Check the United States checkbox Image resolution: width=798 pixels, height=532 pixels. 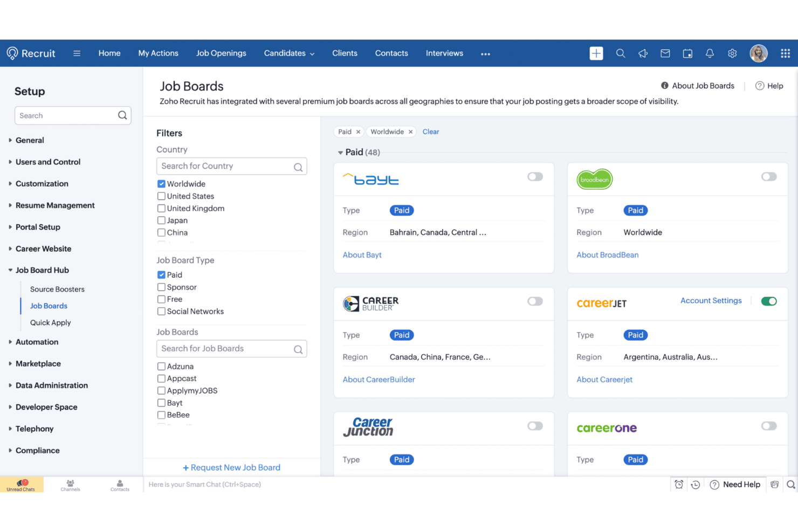click(161, 196)
